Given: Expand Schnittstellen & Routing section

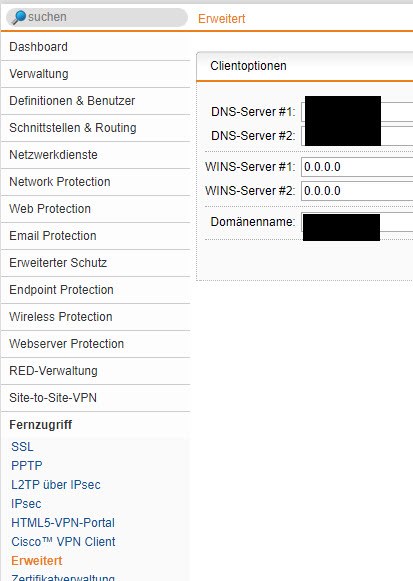Looking at the screenshot, I should coord(96,128).
